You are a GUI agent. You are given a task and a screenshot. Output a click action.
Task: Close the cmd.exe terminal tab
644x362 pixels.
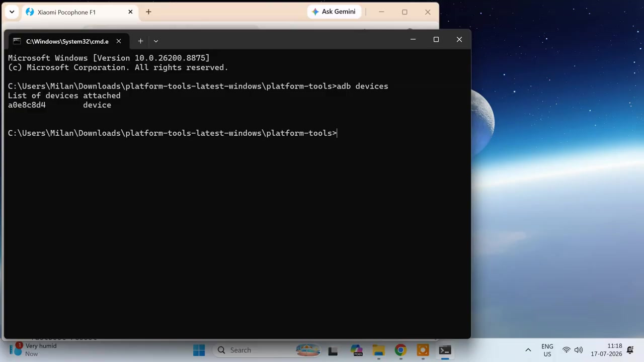pyautogui.click(x=119, y=41)
